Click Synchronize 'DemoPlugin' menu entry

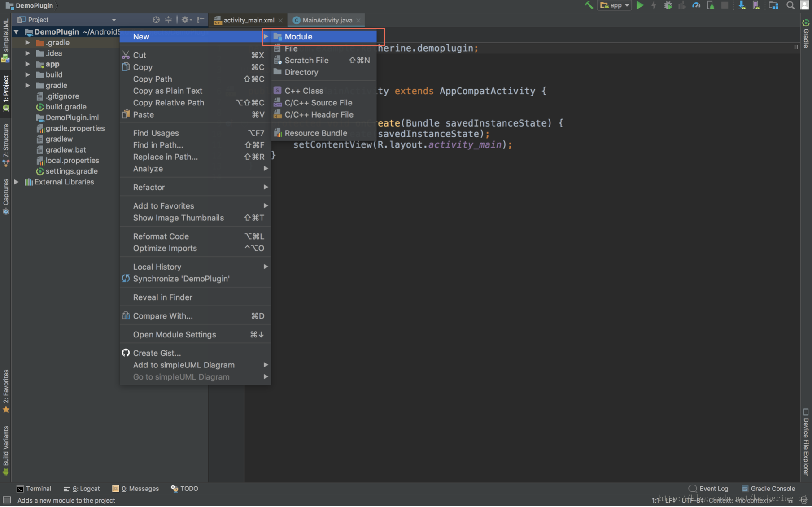195,279
